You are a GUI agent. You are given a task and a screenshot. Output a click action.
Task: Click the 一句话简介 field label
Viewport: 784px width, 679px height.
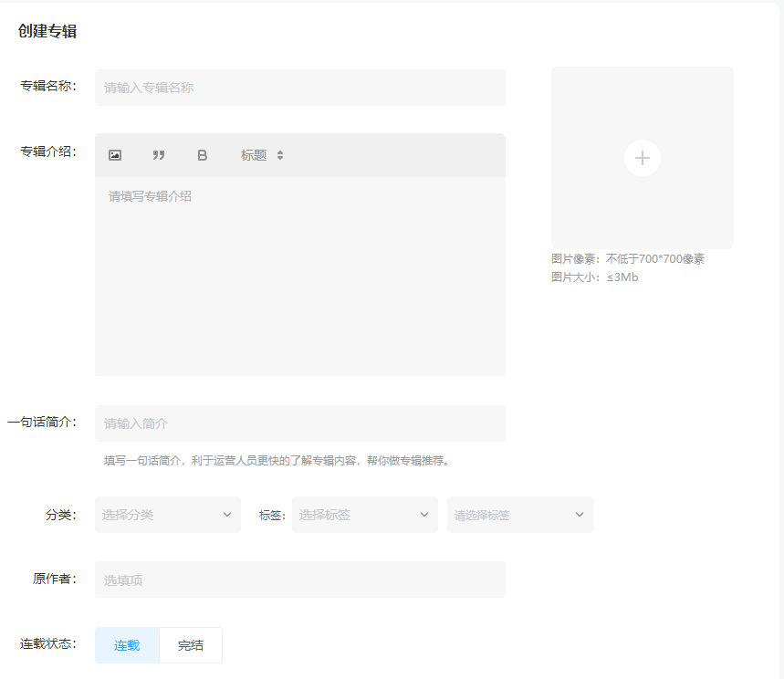tap(42, 422)
